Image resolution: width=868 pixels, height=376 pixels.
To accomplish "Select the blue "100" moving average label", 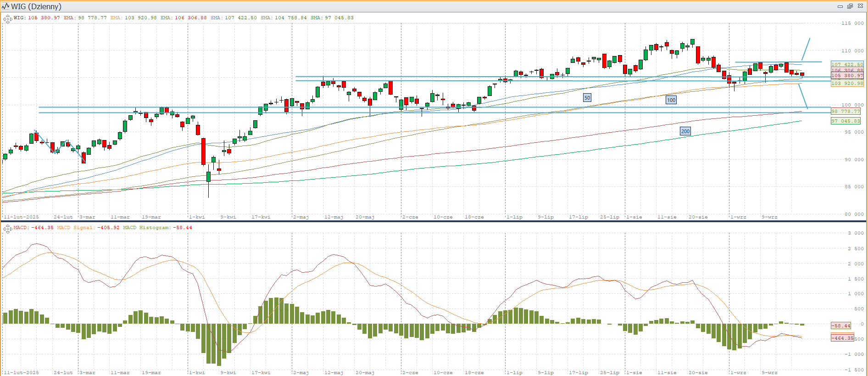I will tap(671, 100).
